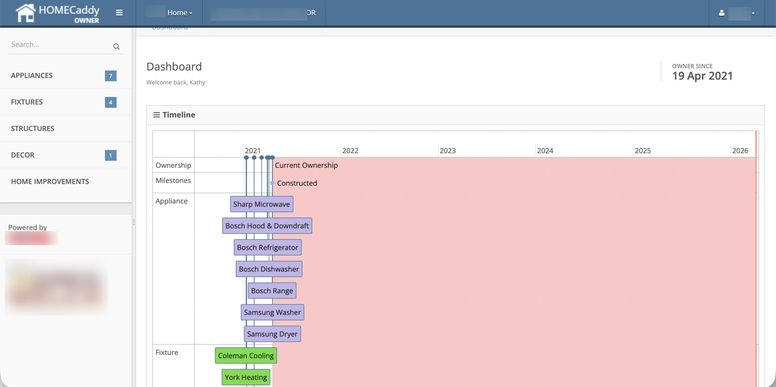Select the Sharp Microwave timeline item
Image resolution: width=776 pixels, height=387 pixels.
pos(262,204)
